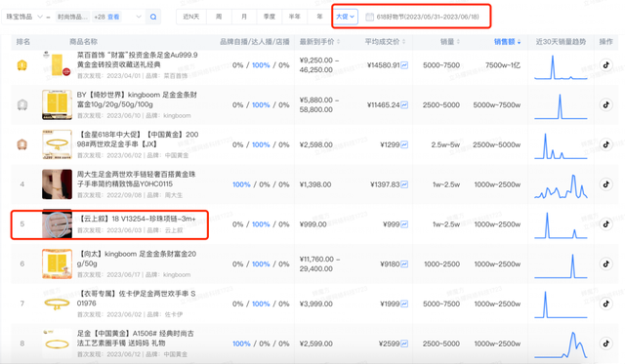Viewport: 625px width, 364px height.
Task: Show price trend chart beside ¥999
Action: click(404, 224)
